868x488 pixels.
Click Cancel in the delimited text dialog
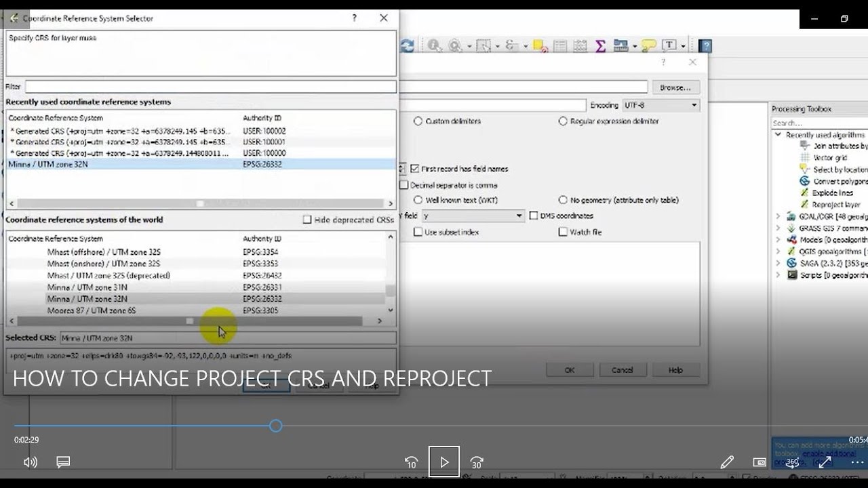point(622,370)
